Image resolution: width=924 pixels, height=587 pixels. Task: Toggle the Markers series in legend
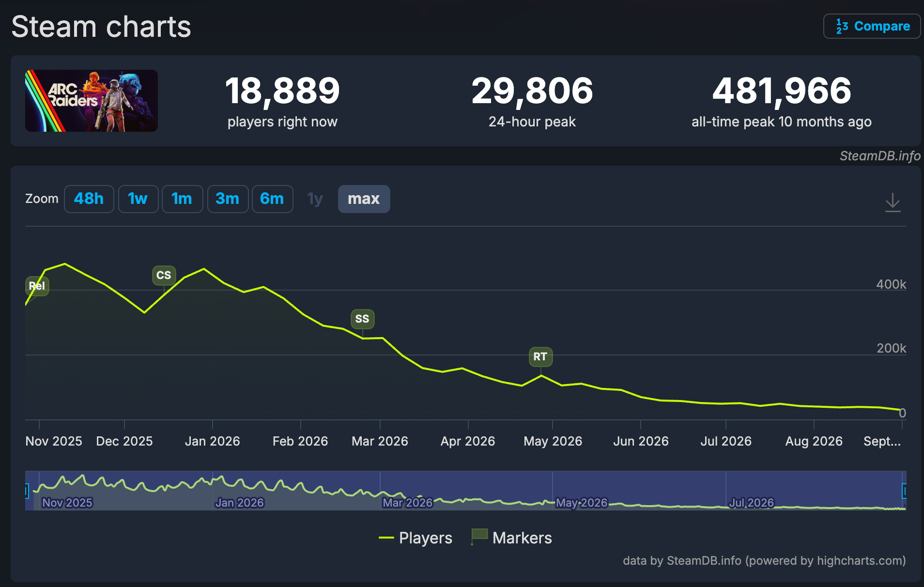[511, 538]
